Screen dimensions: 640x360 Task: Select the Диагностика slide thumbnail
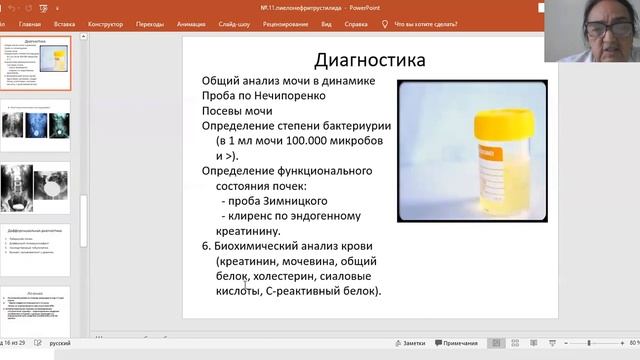click(x=36, y=63)
